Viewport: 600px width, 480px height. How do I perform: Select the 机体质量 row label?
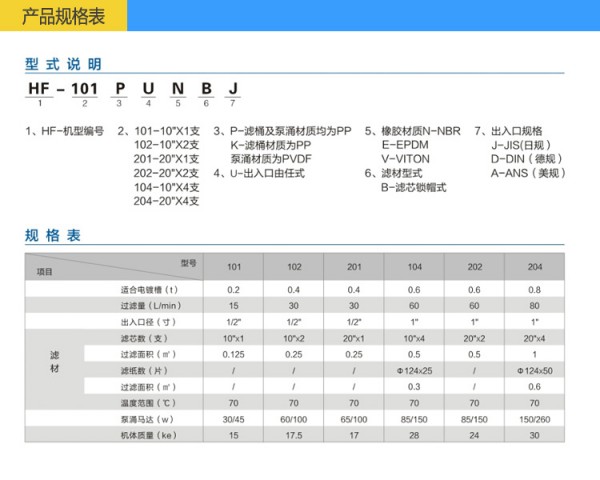coord(148,436)
